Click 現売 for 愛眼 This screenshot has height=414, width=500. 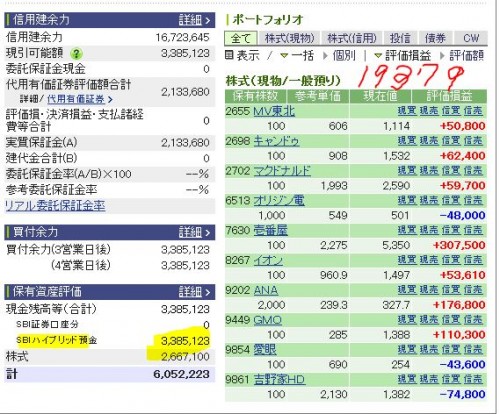(x=429, y=349)
